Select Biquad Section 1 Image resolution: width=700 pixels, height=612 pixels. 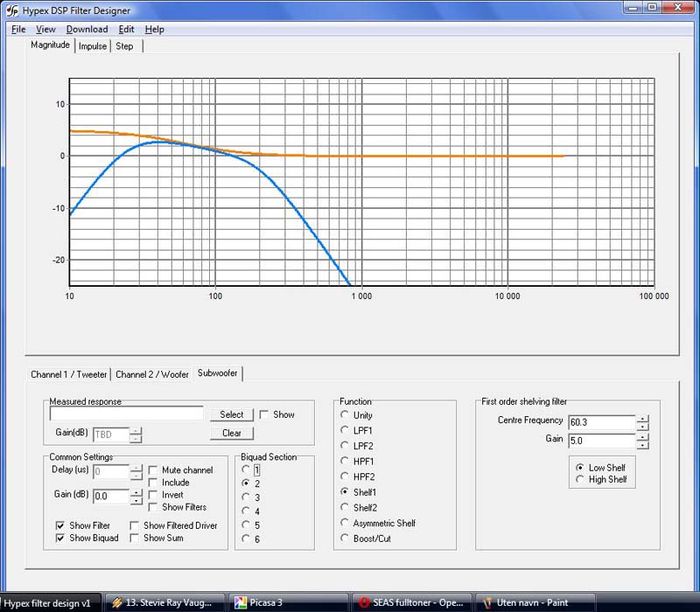tap(246, 469)
